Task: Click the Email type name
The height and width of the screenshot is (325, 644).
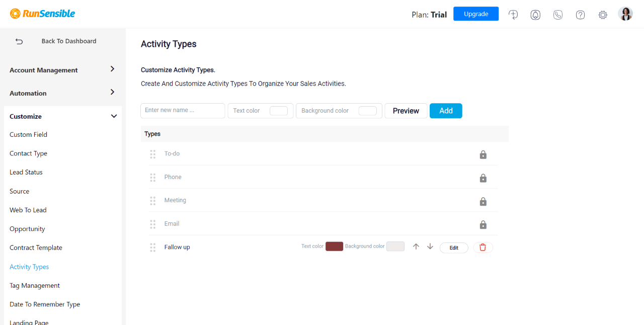Action: coord(172,223)
